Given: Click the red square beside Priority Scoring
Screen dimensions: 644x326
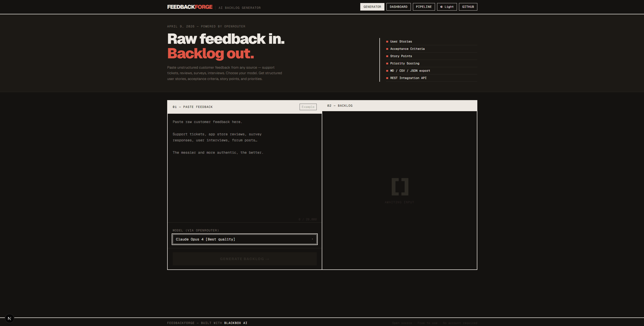Looking at the screenshot, I should pyautogui.click(x=387, y=63).
